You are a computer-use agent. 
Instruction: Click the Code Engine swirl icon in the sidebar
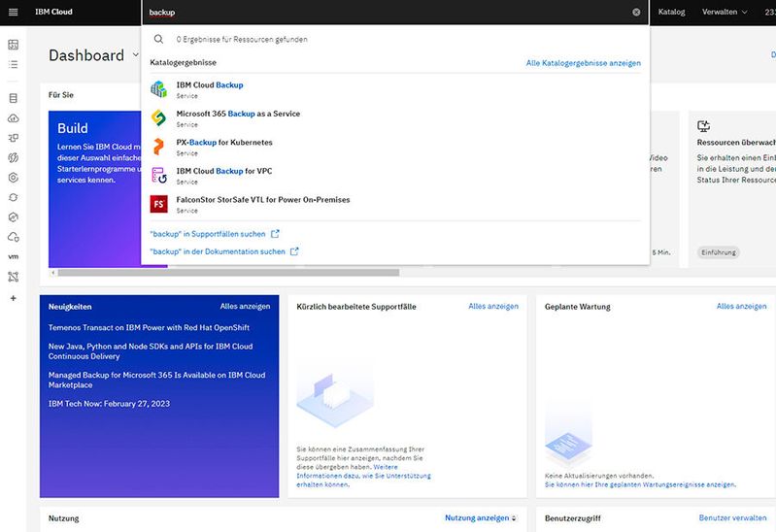(x=14, y=158)
